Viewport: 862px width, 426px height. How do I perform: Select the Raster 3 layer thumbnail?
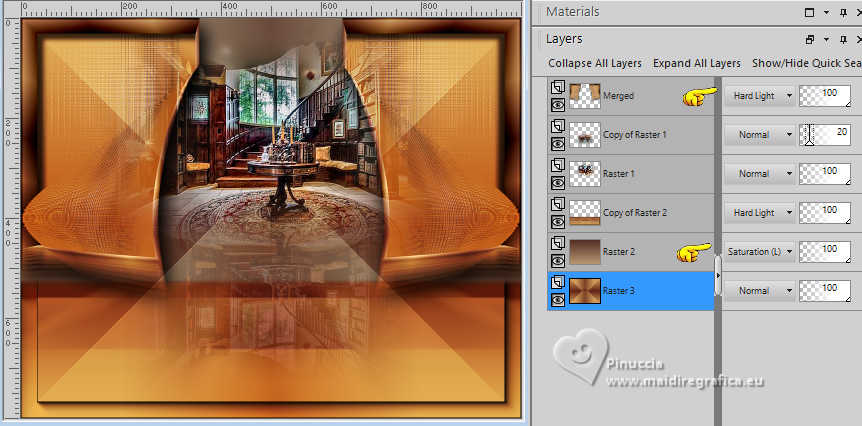(584, 291)
